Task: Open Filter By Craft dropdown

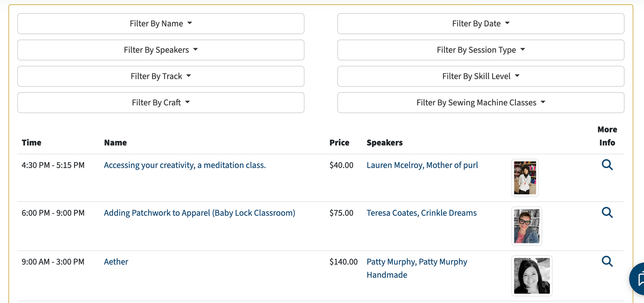Action: click(x=161, y=103)
